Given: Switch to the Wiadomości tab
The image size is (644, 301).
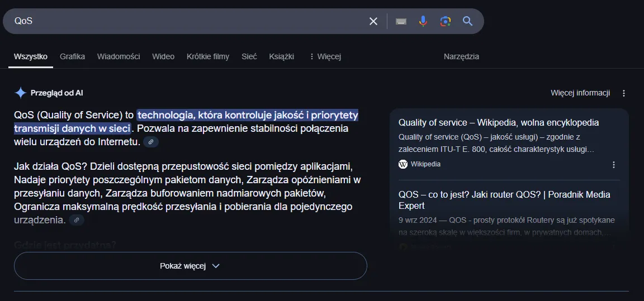Looking at the screenshot, I should [119, 56].
